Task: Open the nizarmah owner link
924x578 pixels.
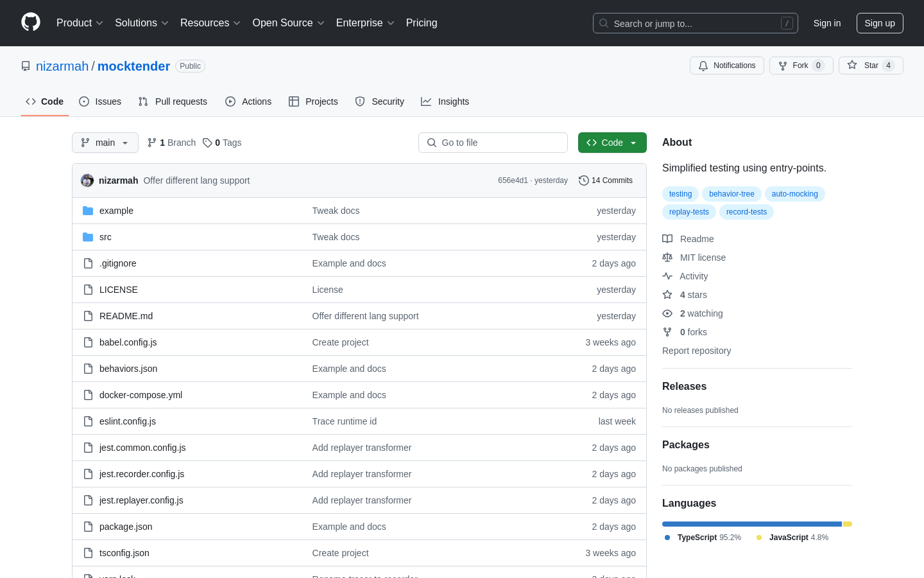Action: [62, 66]
